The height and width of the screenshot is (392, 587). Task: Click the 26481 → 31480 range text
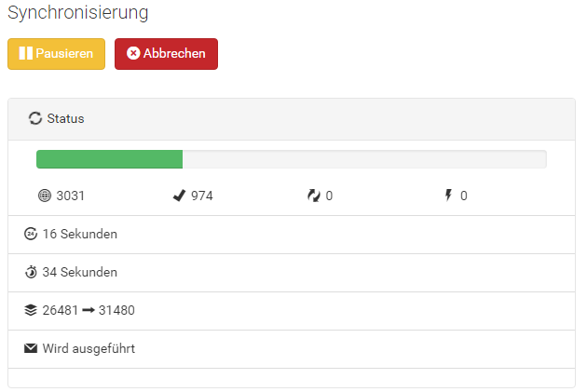click(89, 310)
